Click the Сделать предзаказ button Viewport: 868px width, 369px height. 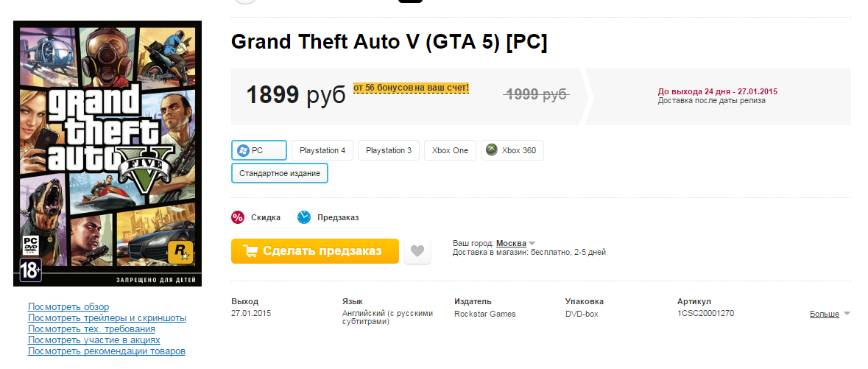click(315, 251)
